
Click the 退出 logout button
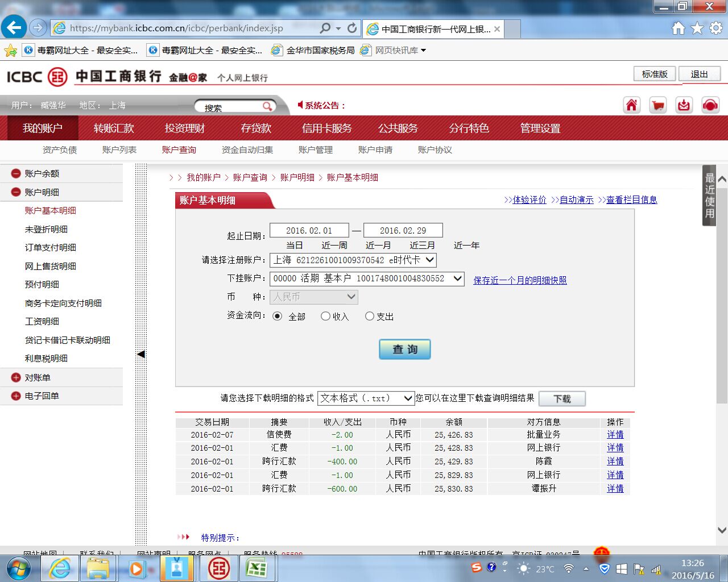click(x=699, y=74)
